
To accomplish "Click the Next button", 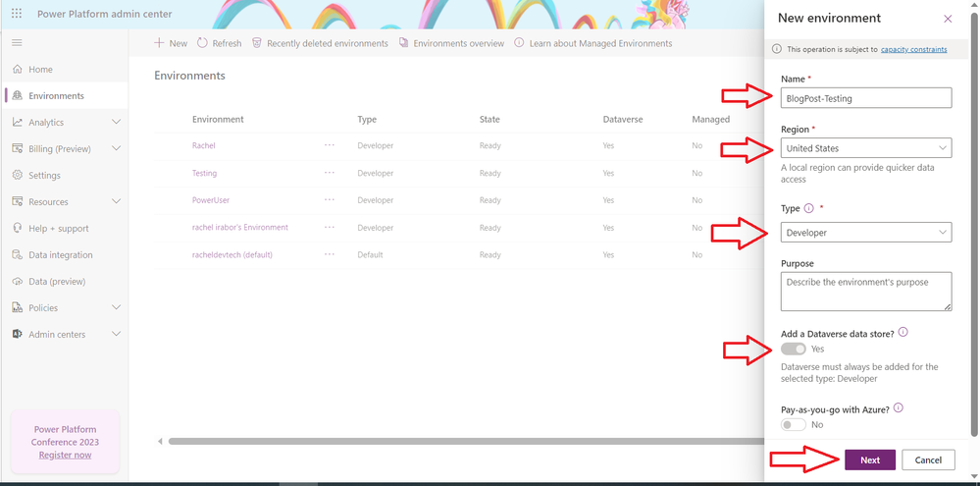I will click(870, 459).
